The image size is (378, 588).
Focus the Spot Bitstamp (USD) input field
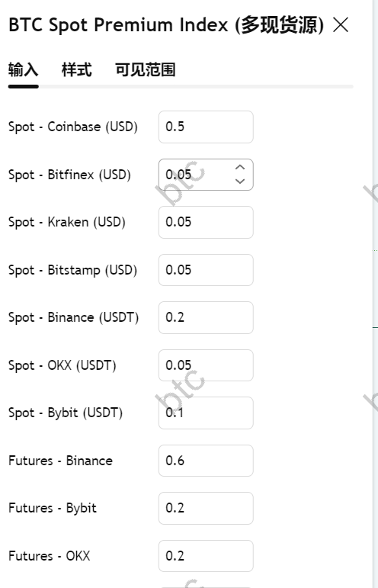(206, 270)
